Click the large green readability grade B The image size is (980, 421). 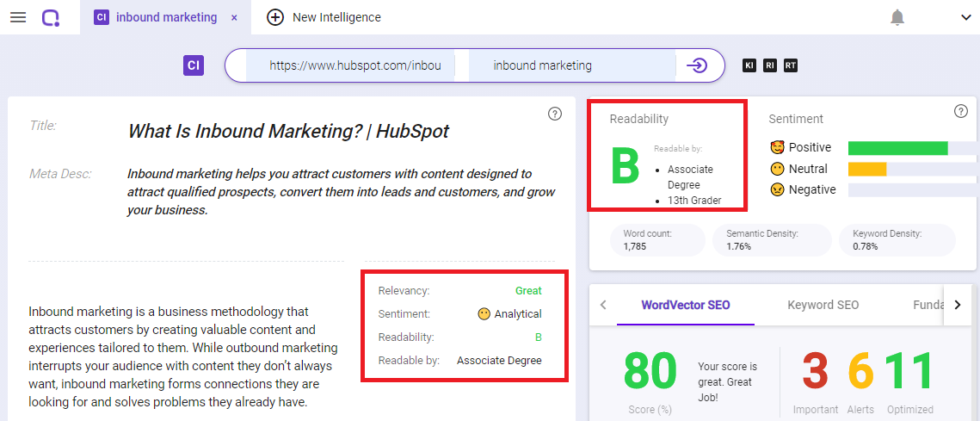click(x=625, y=167)
